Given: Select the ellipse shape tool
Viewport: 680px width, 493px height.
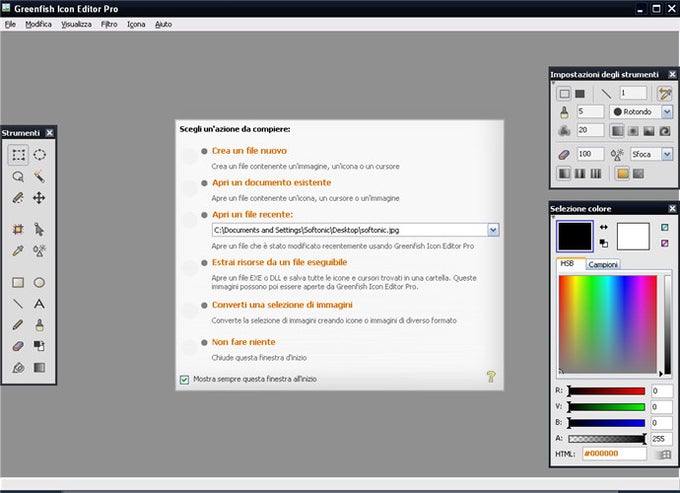Looking at the screenshot, I should point(39,283).
